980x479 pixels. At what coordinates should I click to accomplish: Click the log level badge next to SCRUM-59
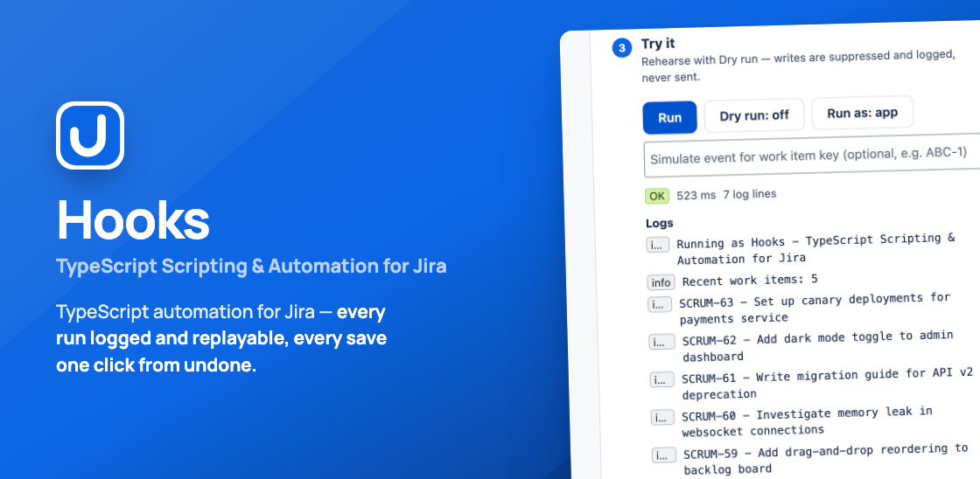pyautogui.click(x=664, y=455)
